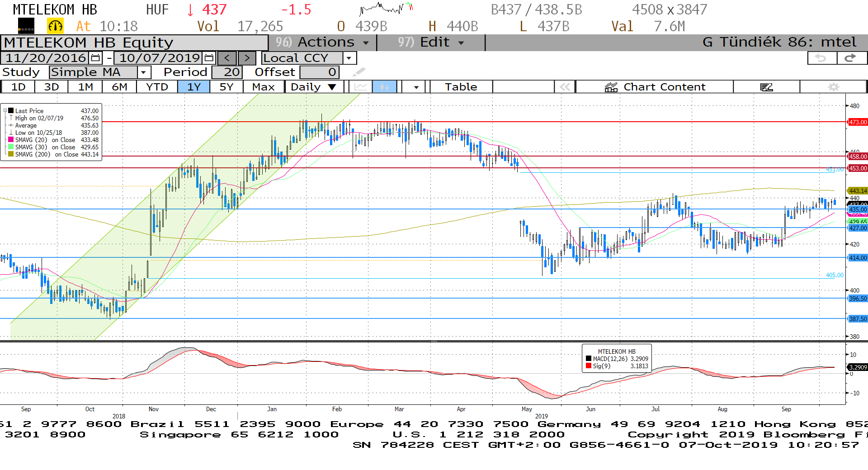Viewport: 868px width, 470px height.
Task: Click the Chart Content chart icon
Action: [611, 87]
